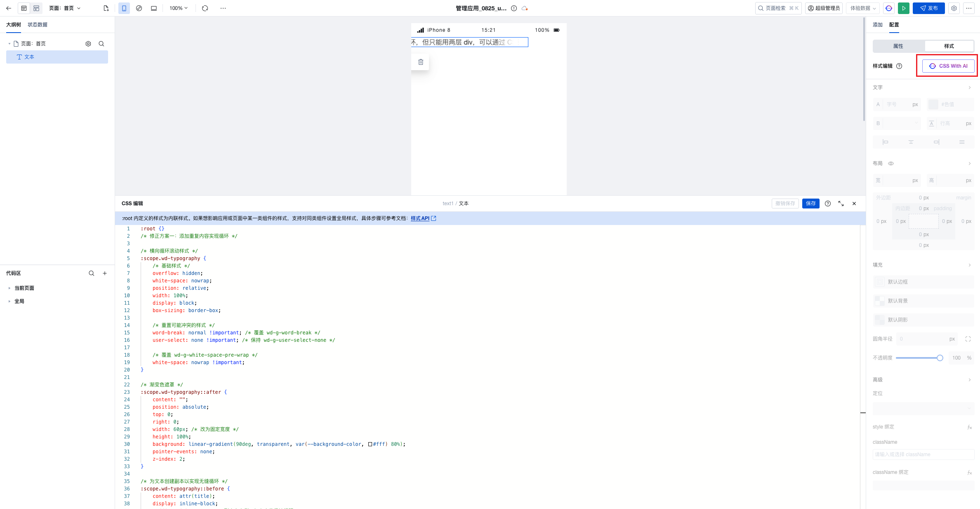Open the CSS editor help icon

tap(828, 204)
